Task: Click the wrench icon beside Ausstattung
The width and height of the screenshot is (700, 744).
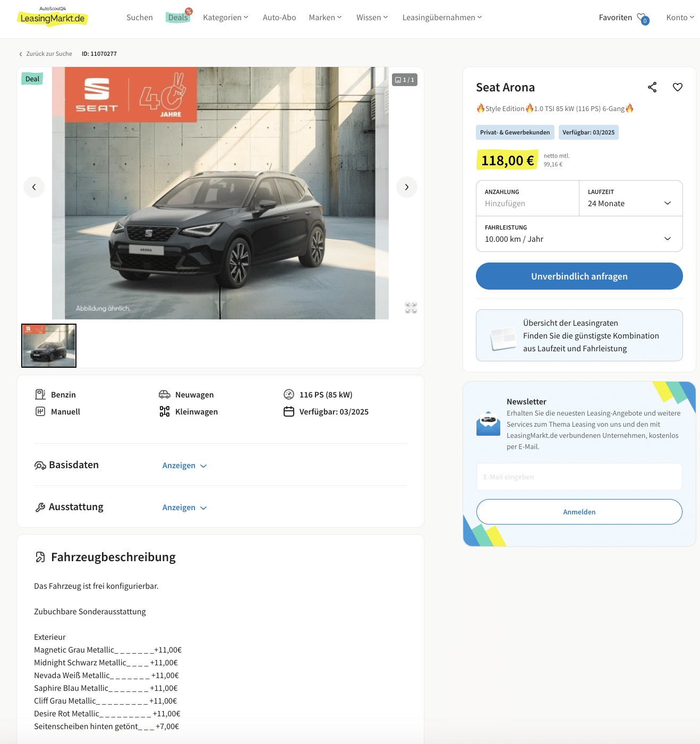Action: (x=40, y=508)
